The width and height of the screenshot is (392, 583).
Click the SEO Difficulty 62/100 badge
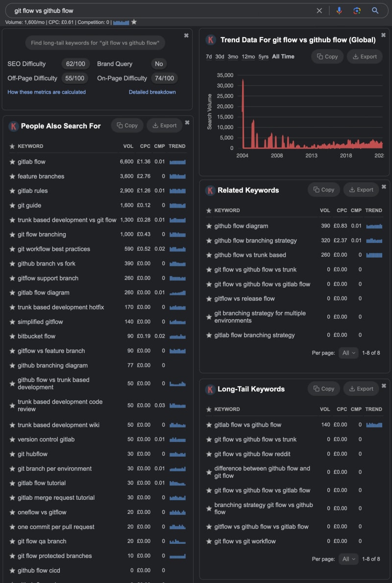75,64
